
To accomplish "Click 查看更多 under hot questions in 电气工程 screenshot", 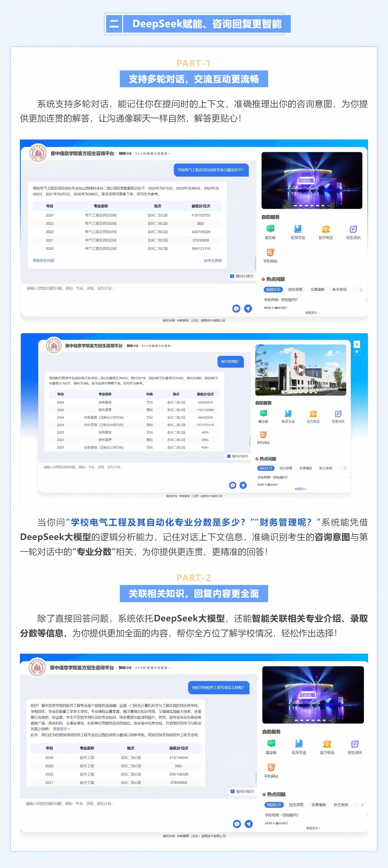I will 312,313.
